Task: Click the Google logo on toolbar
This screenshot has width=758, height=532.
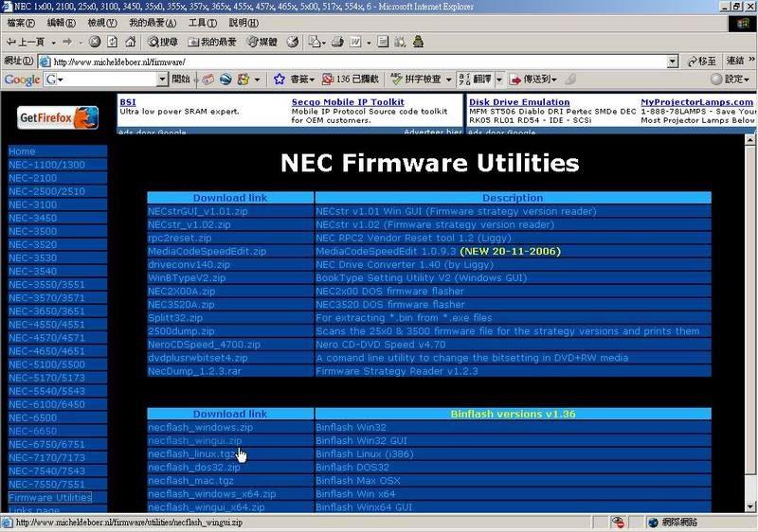Action: (22, 80)
